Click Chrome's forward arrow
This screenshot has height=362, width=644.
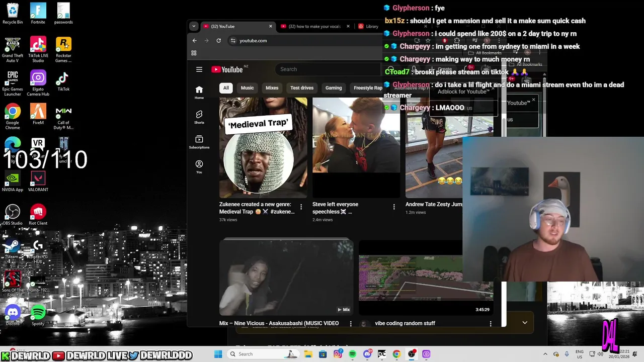tap(206, 40)
